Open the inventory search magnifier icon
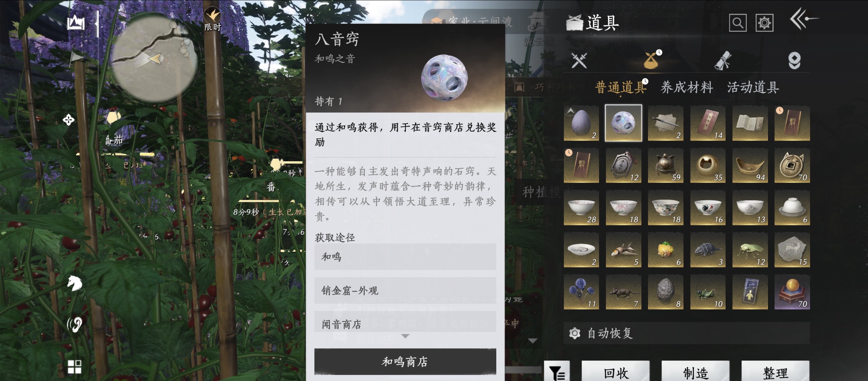 tap(737, 23)
